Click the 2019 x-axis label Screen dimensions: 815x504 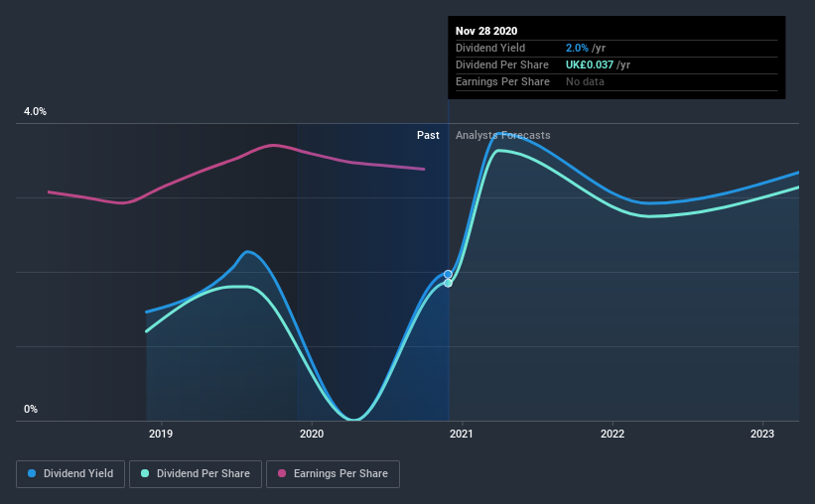[161, 434]
